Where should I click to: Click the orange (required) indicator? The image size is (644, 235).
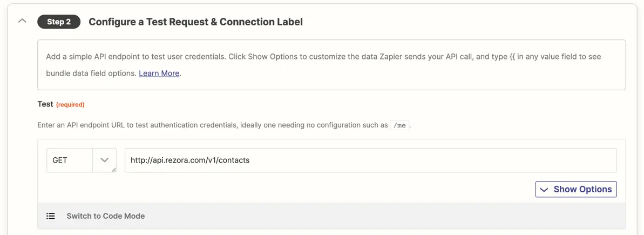tap(70, 105)
